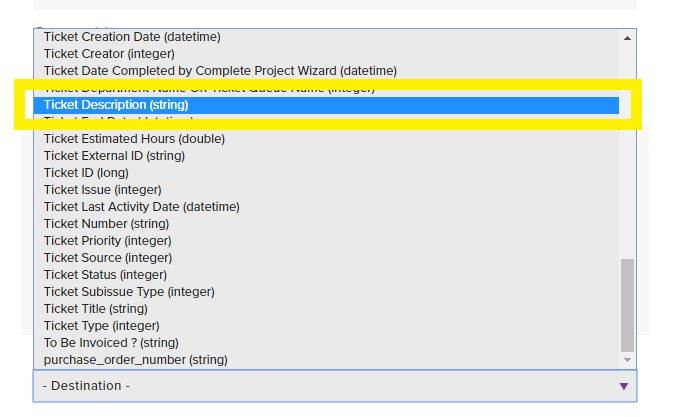Pick Ticket Estimated Hours (double) option
The image size is (680, 417).
click(134, 139)
